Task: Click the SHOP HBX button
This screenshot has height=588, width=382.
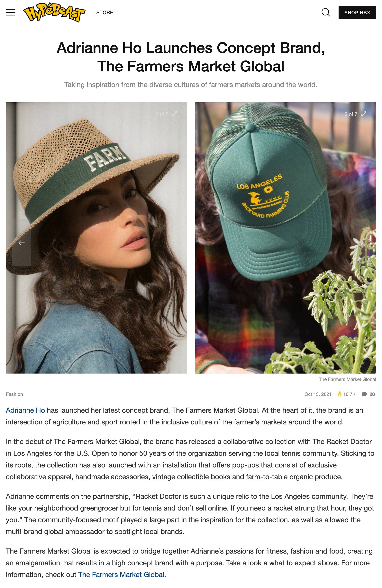Action: pos(357,13)
